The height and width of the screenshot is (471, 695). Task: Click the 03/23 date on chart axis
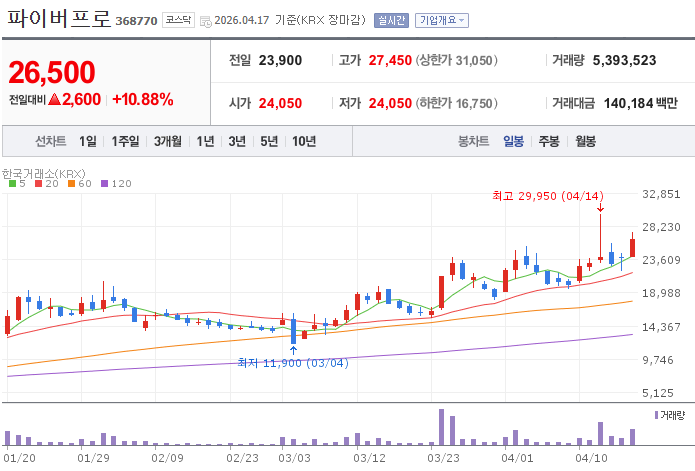[443, 458]
